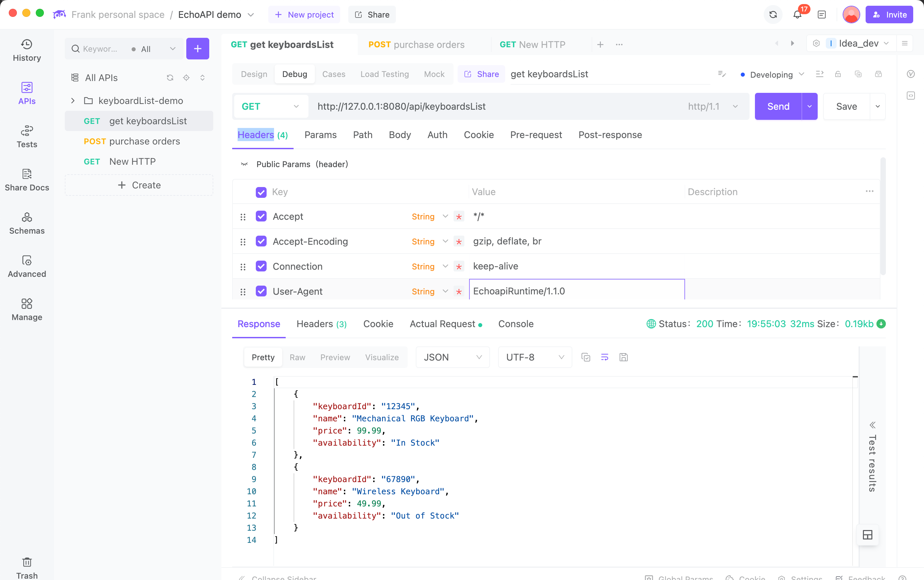
Task: Expand the Test results side panel
Action: [x=872, y=457]
